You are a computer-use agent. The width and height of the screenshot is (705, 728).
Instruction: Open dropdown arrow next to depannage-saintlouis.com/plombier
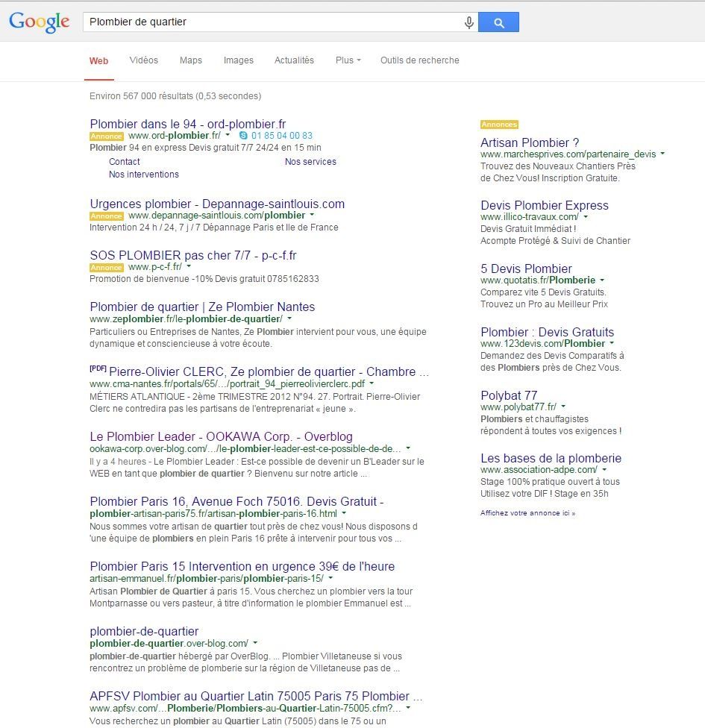pyautogui.click(x=312, y=215)
